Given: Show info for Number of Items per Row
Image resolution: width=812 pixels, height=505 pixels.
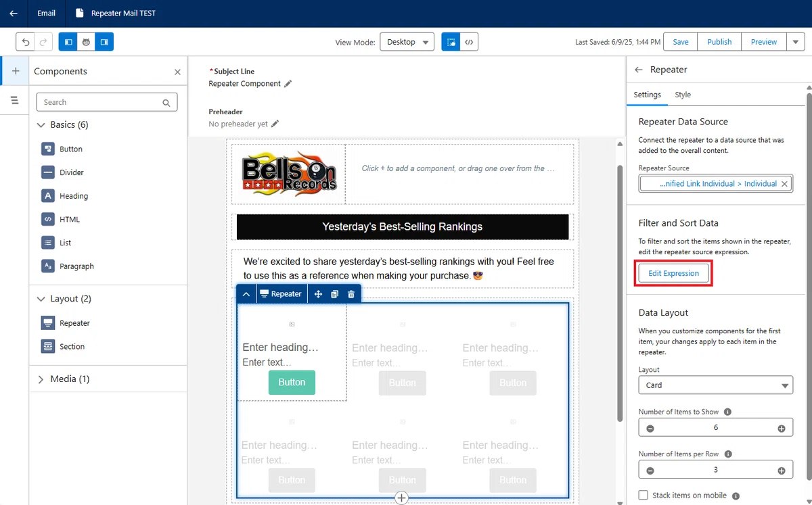Looking at the screenshot, I should pyautogui.click(x=727, y=454).
